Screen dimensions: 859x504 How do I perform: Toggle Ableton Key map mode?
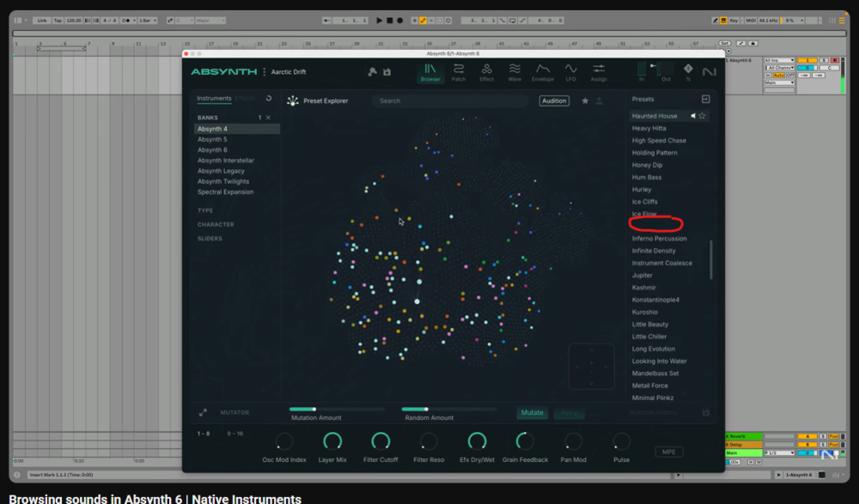pyautogui.click(x=734, y=21)
